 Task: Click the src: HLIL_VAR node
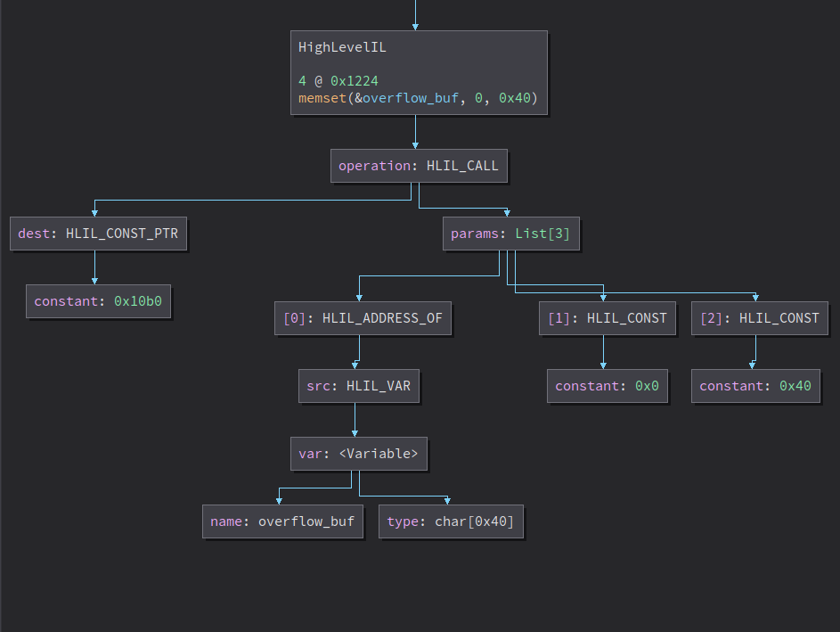(x=359, y=386)
